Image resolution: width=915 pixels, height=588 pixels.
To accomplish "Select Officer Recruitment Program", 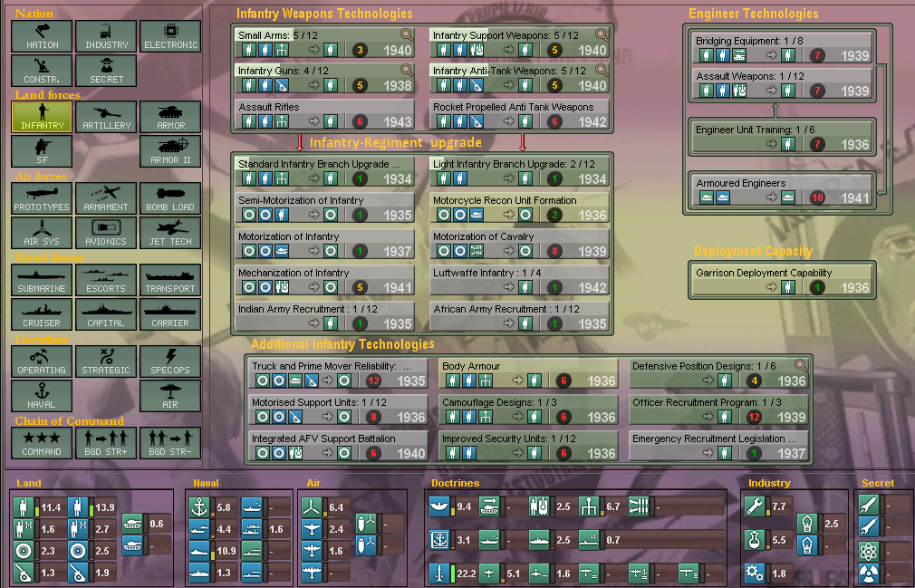I will click(x=718, y=410).
